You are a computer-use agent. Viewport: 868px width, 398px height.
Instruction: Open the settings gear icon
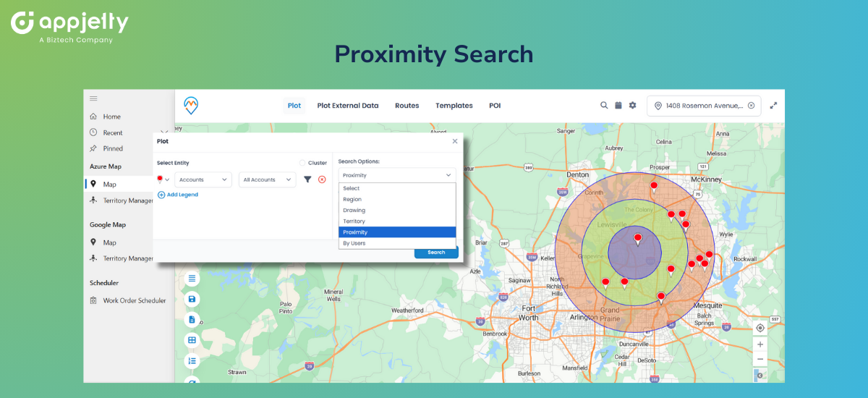[x=633, y=105]
